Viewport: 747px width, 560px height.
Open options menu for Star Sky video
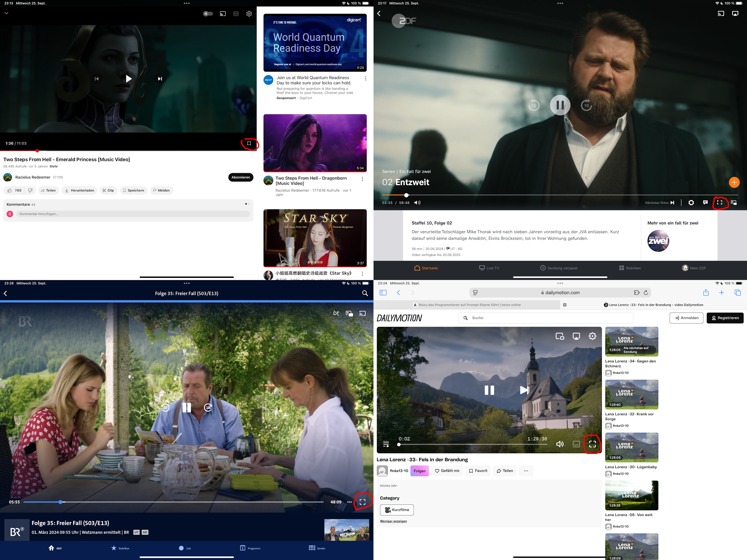(x=362, y=274)
